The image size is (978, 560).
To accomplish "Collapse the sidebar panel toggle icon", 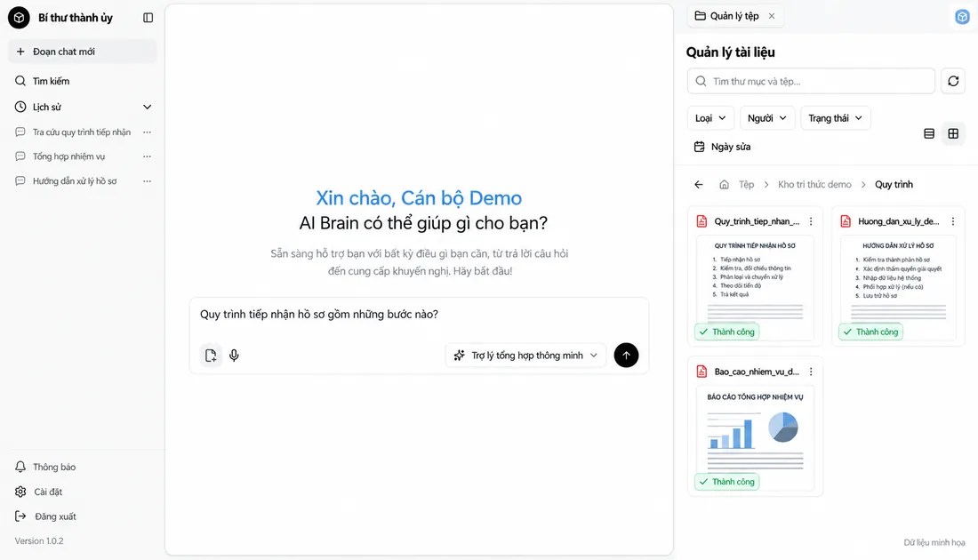I will pyautogui.click(x=148, y=18).
